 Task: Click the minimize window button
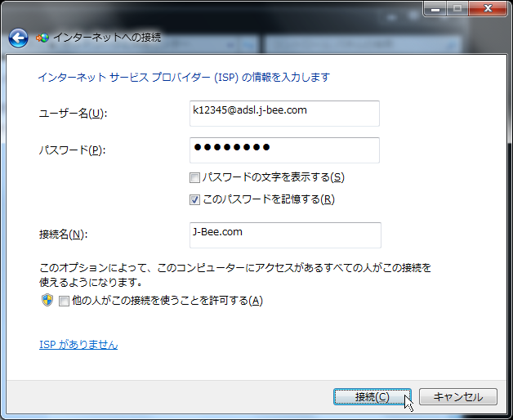point(435,8)
